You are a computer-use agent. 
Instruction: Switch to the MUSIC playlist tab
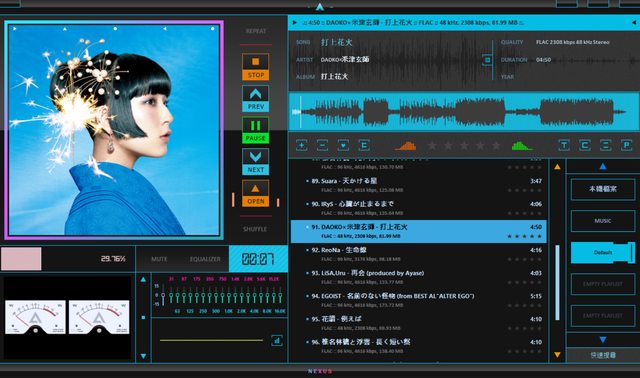(603, 221)
